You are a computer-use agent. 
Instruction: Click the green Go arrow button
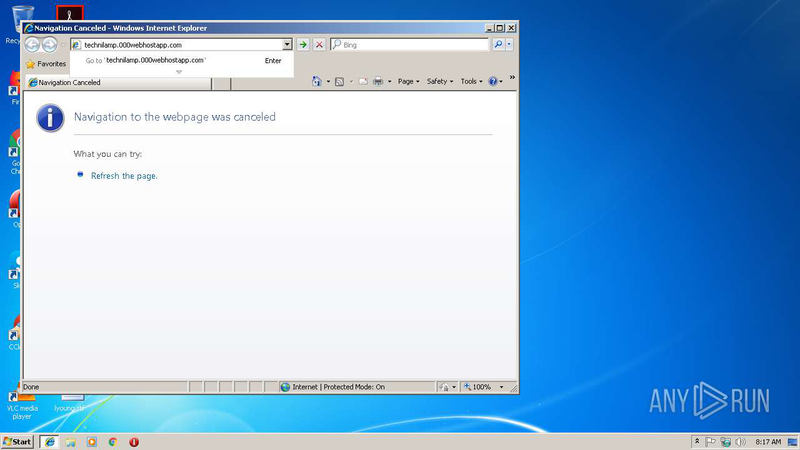tap(303, 45)
